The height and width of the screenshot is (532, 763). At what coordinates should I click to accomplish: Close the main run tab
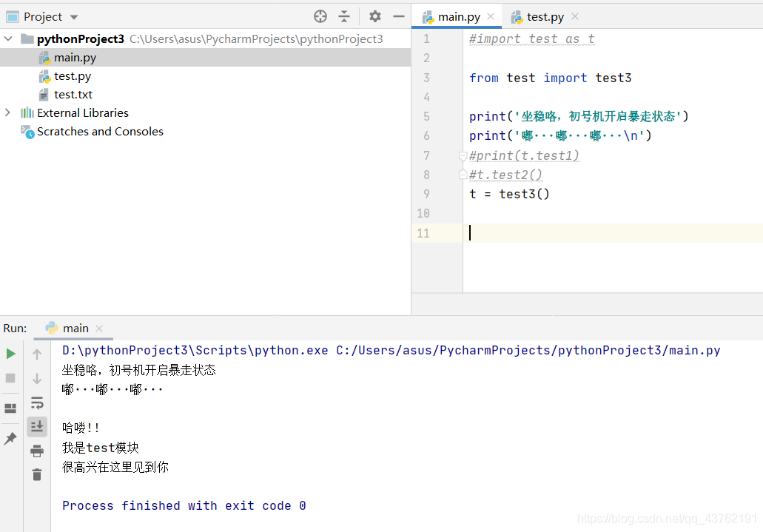pos(99,329)
